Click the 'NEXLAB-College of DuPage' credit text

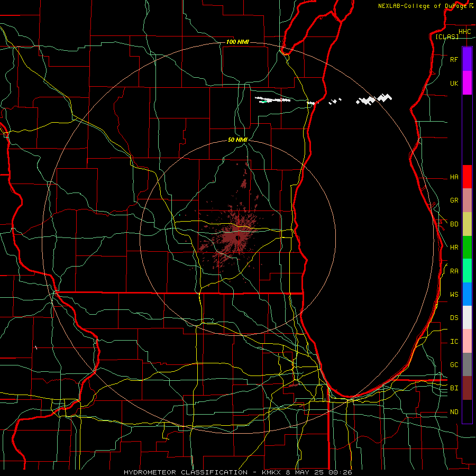click(x=423, y=6)
